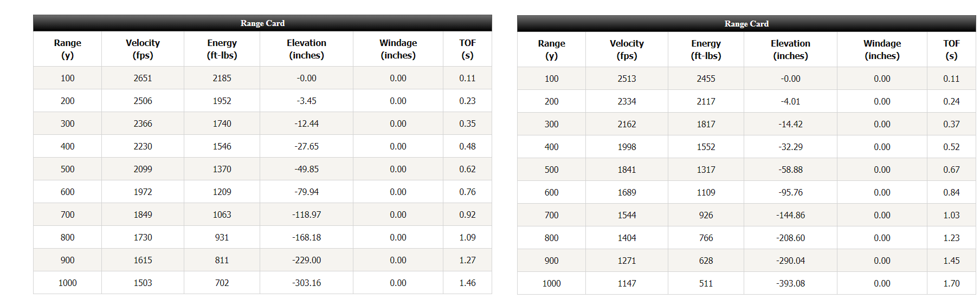Select the TOF (s) header in left table

(467, 49)
